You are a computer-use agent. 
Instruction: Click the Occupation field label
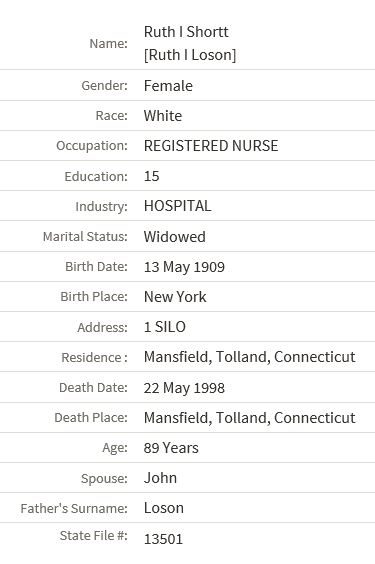[x=92, y=146]
